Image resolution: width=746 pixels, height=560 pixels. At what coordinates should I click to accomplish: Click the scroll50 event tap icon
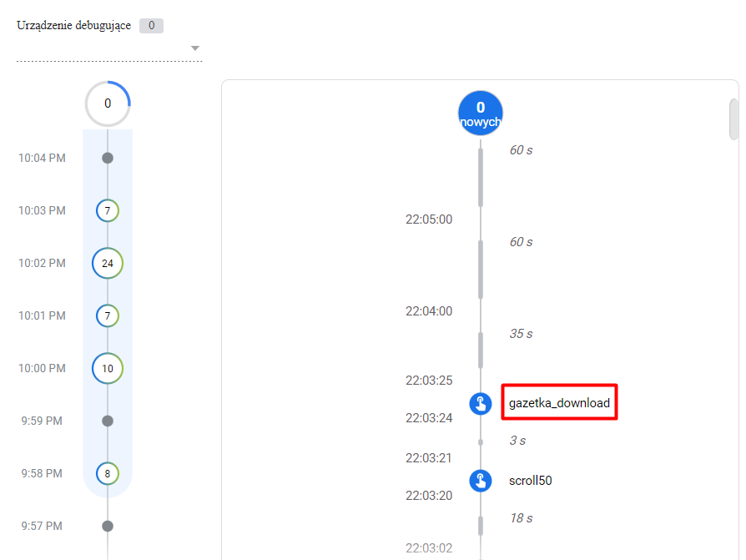click(481, 481)
